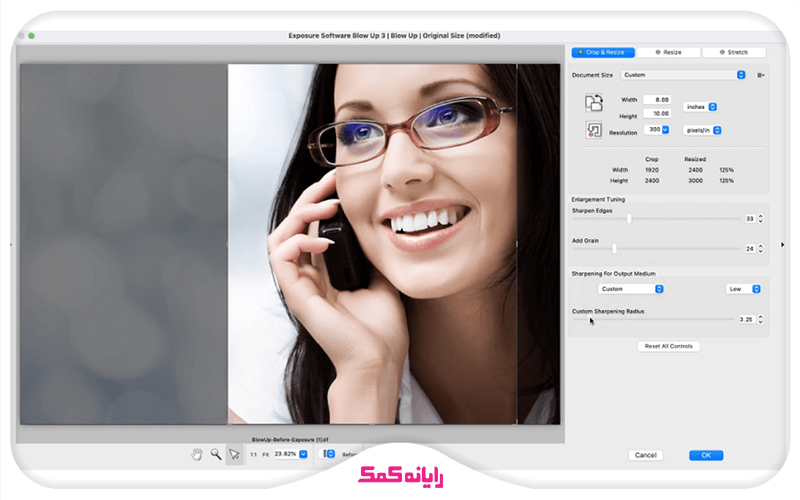Switch to Resize mode
The height and width of the screenshot is (500, 800).
(668, 52)
